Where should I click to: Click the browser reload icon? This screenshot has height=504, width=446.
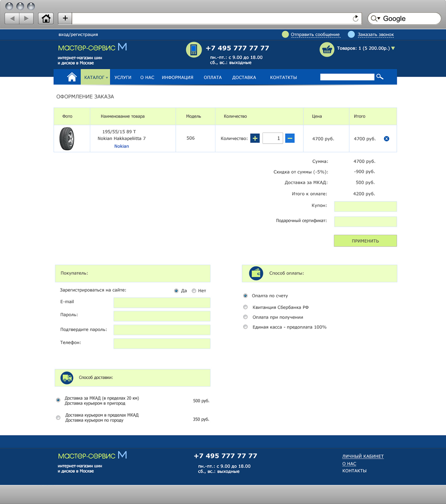355,18
